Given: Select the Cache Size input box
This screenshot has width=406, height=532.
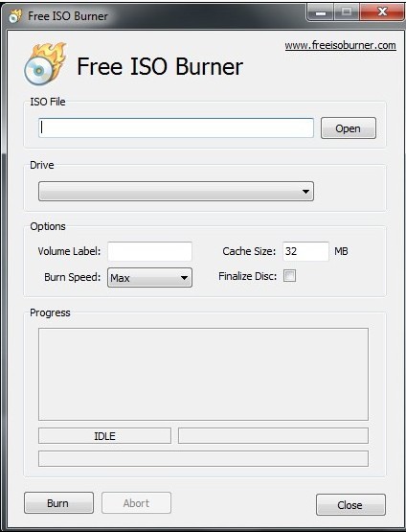Looking at the screenshot, I should pos(305,251).
